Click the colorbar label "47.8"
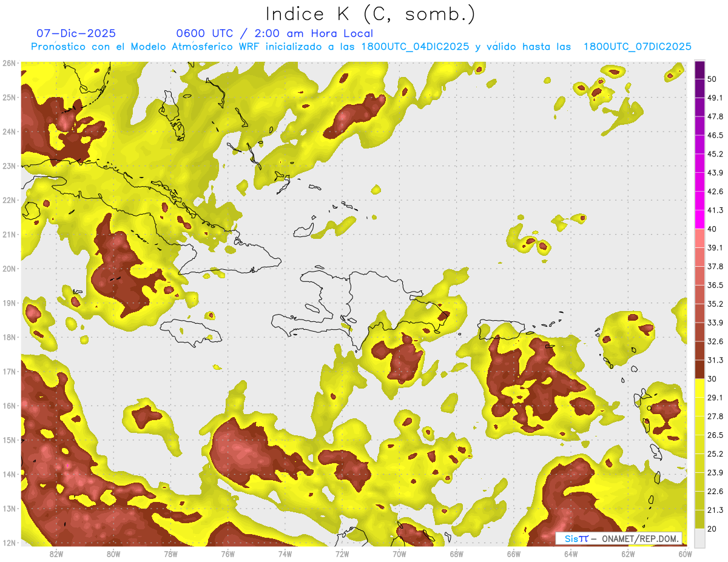728x562 pixels. (715, 116)
